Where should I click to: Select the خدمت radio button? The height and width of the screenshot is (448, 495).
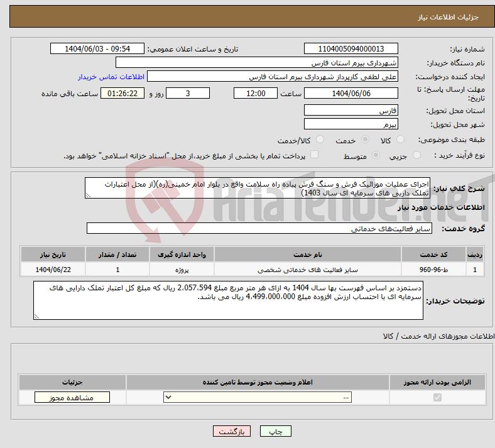coord(365,139)
